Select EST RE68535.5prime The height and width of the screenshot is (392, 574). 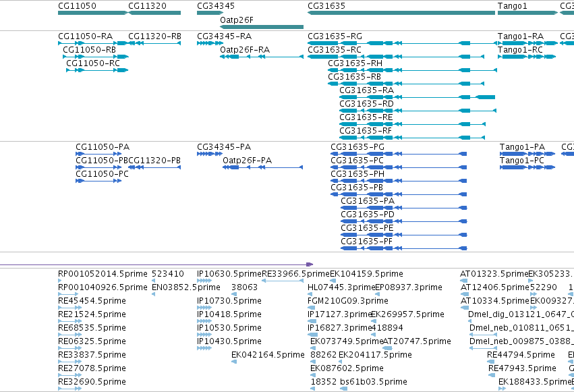point(92,328)
